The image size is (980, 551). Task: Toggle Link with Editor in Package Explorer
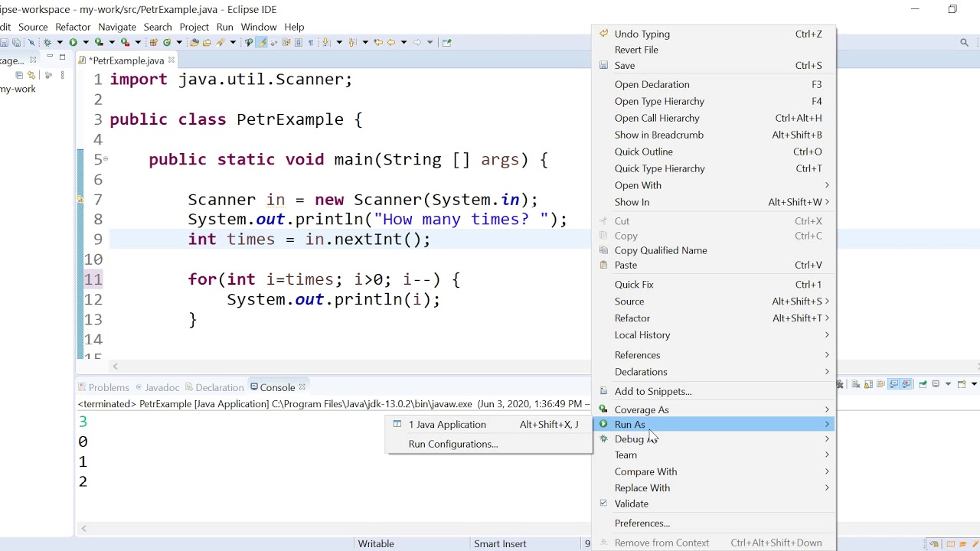(31, 75)
